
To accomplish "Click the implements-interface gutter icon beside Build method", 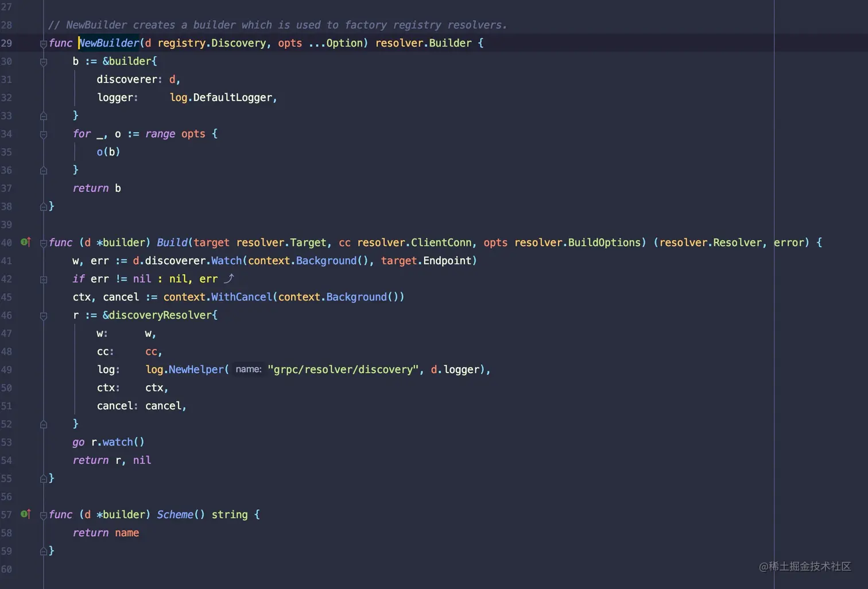I will (26, 242).
